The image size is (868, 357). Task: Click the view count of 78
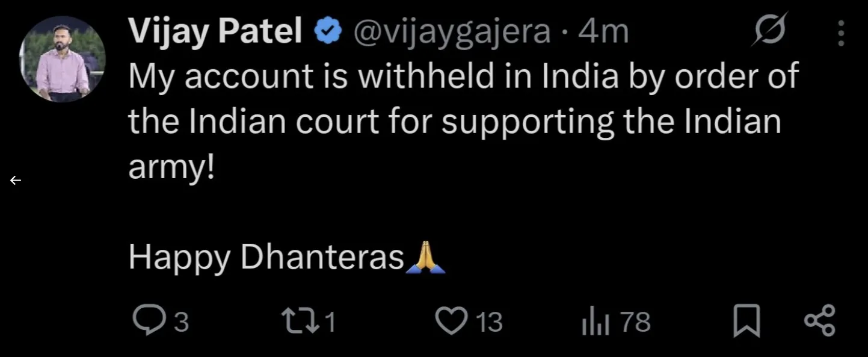635,322
